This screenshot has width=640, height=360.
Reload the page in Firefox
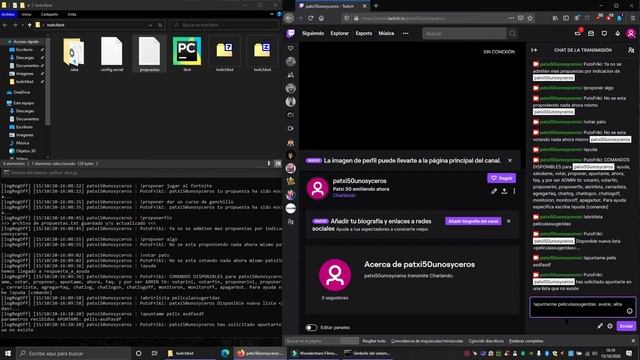pyautogui.click(x=311, y=18)
